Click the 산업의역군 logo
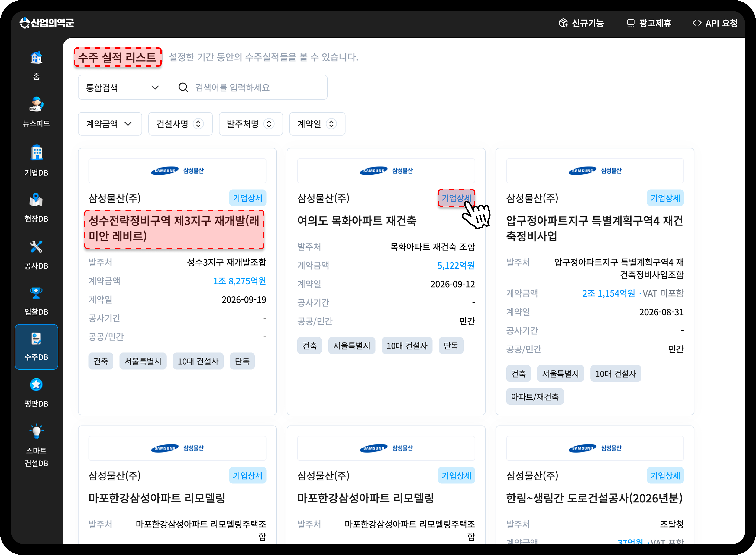Viewport: 756px width, 555px height. click(x=46, y=23)
